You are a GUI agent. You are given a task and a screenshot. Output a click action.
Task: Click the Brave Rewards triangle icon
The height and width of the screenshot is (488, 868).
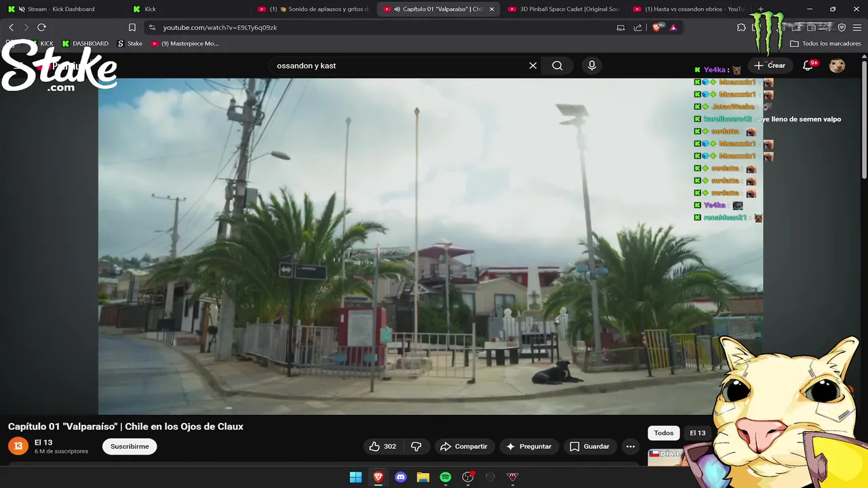click(x=673, y=27)
